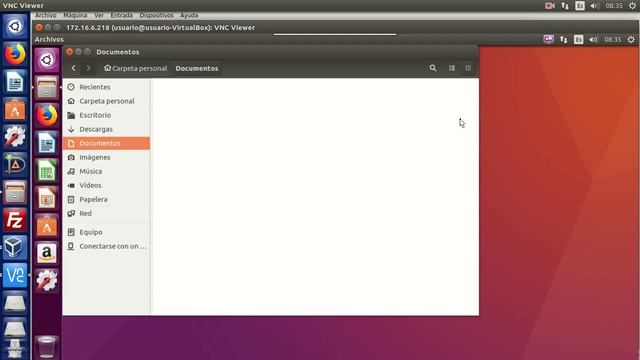This screenshot has width=640, height=360.
Task: Launch VirtualBox from outer launcher
Action: pos(15,247)
